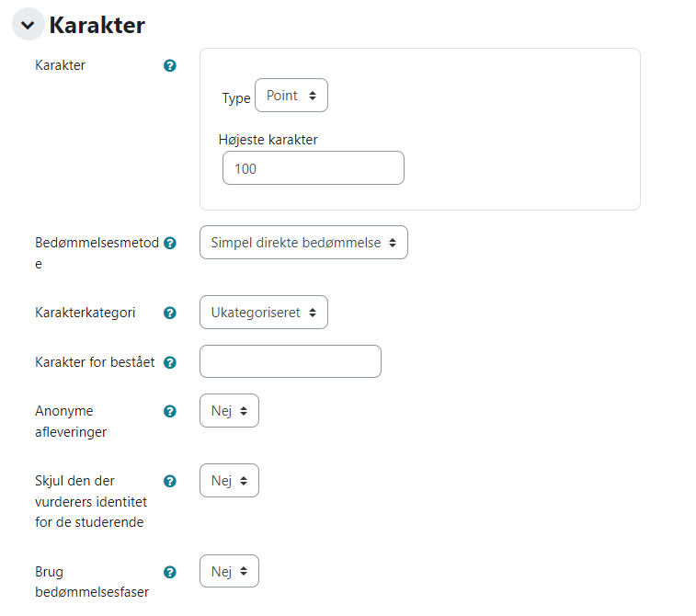
Task: Open help icon for Karakterkategori
Action: point(170,313)
